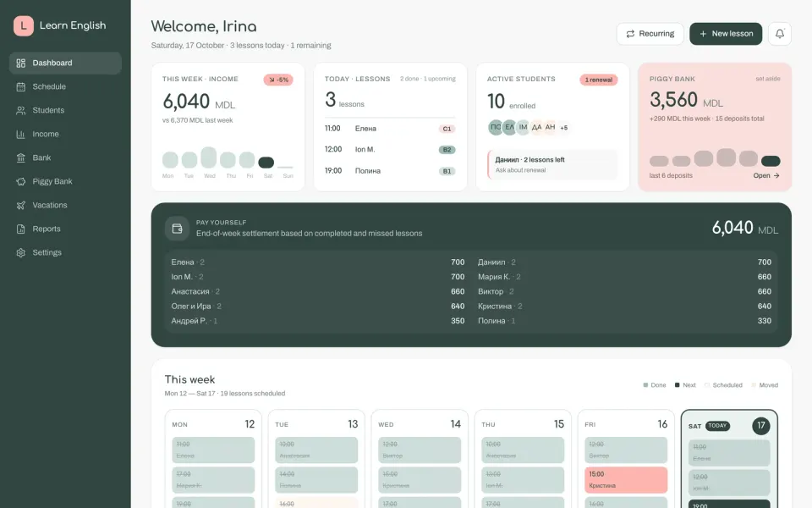812x508 pixels.
Task: Click the Андрей Р. settlement row
Action: 318,321
